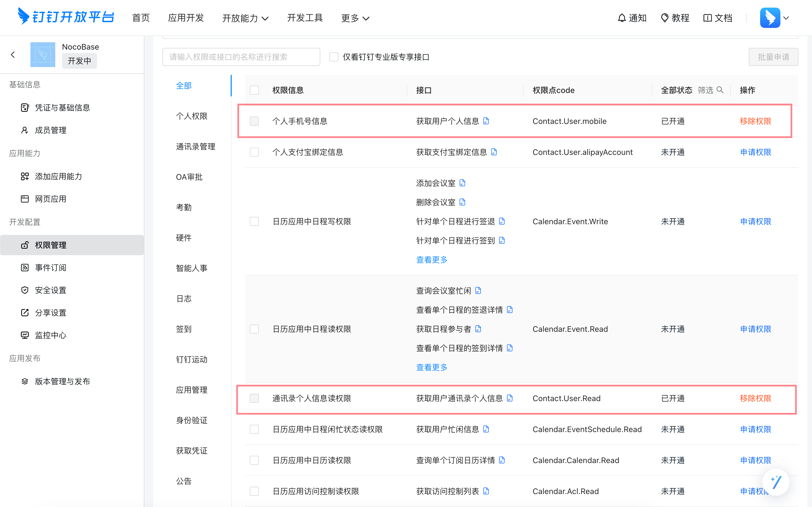Open the account avatar dropdown arrow

786,18
